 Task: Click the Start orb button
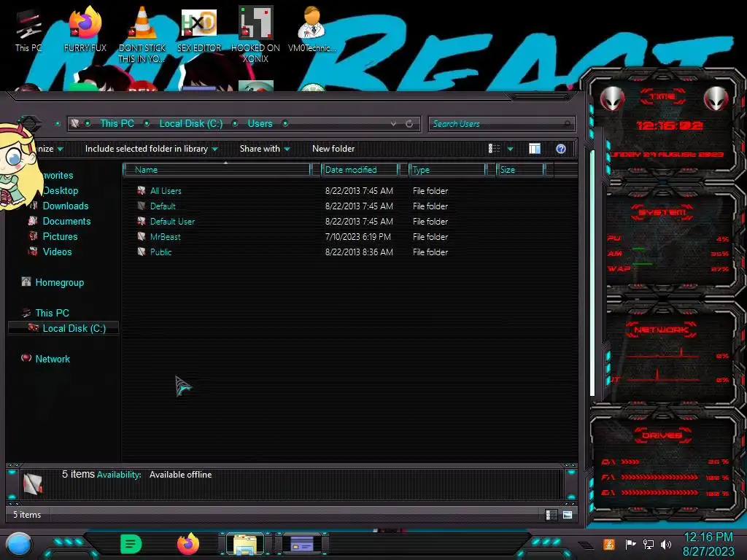coord(18,544)
